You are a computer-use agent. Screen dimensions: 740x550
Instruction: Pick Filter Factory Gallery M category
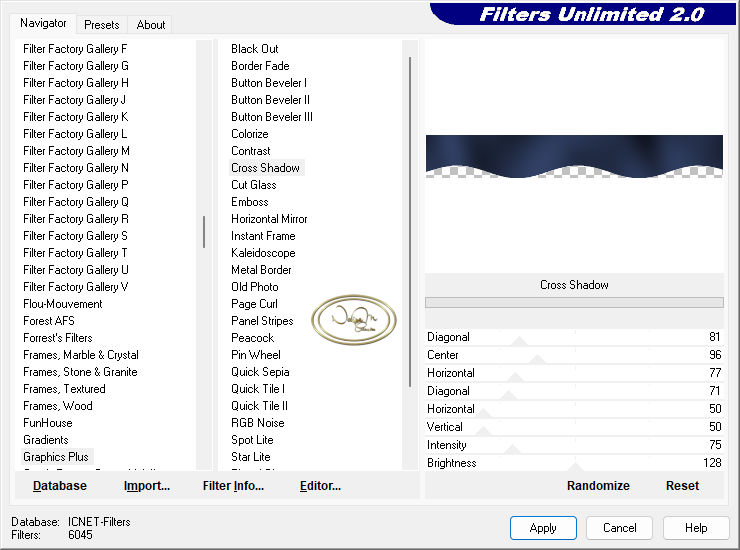(x=76, y=151)
